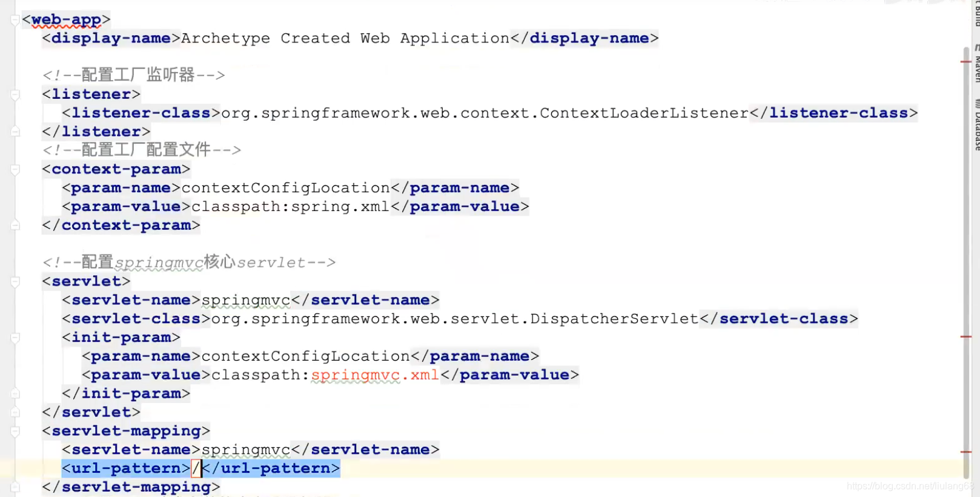The height and width of the screenshot is (497, 980).
Task: Jump to the topmost red error stripe mark
Action: (966, 61)
